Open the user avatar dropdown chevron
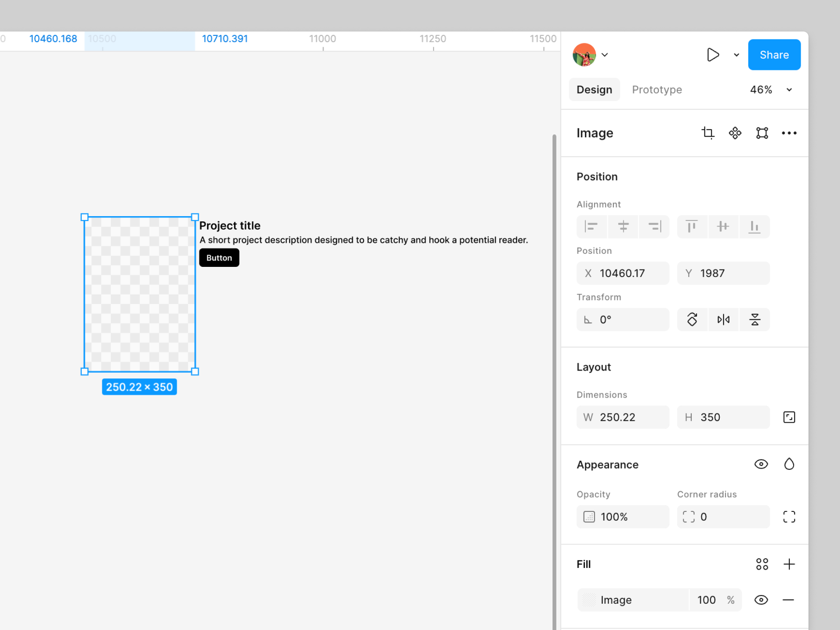Screen dimensions: 840x630 [x=605, y=55]
